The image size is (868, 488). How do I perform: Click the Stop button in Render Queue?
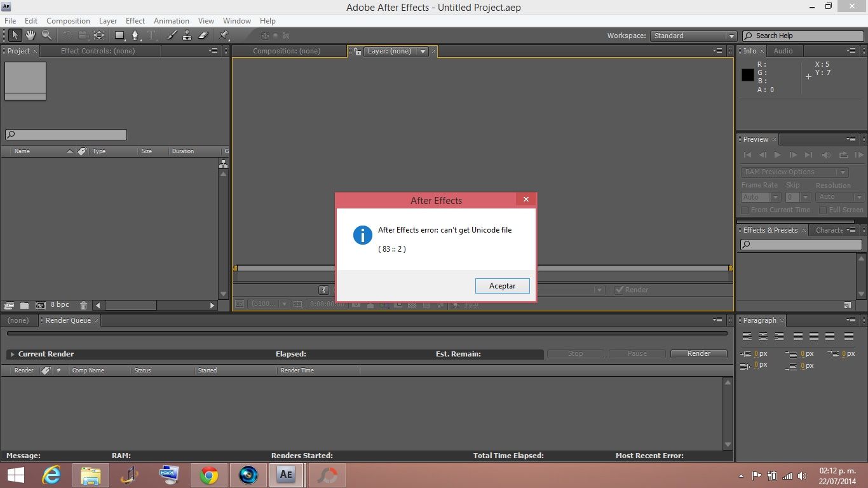tap(575, 354)
